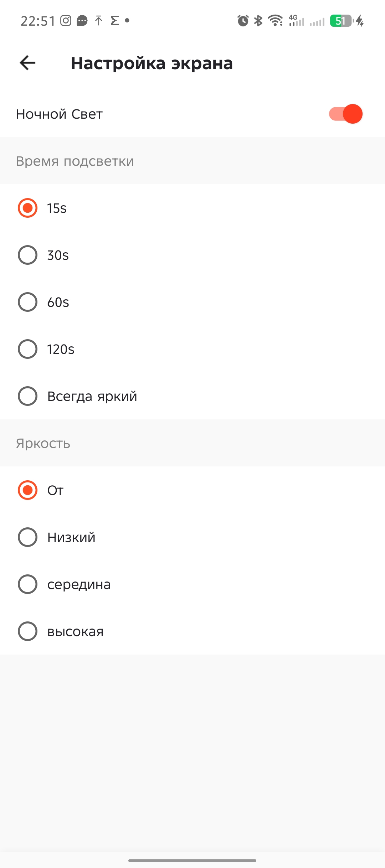Tap the Bluetooth status icon

[x=258, y=21]
